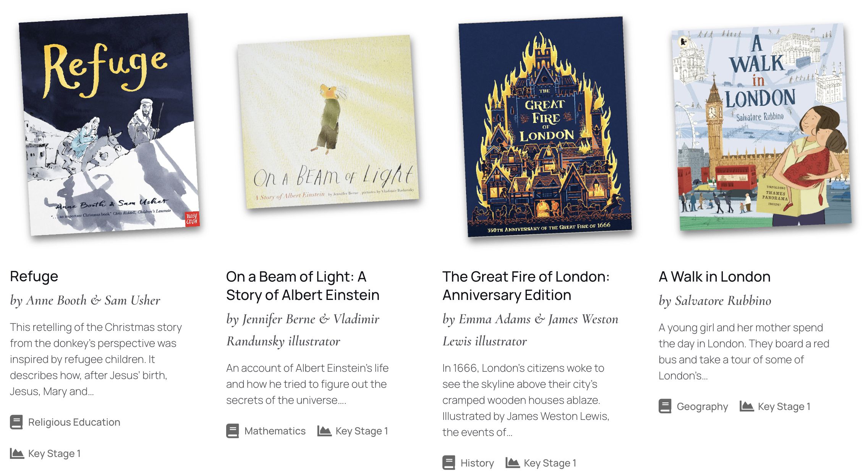
Task: Open the Refuge title link
Action: (x=34, y=276)
